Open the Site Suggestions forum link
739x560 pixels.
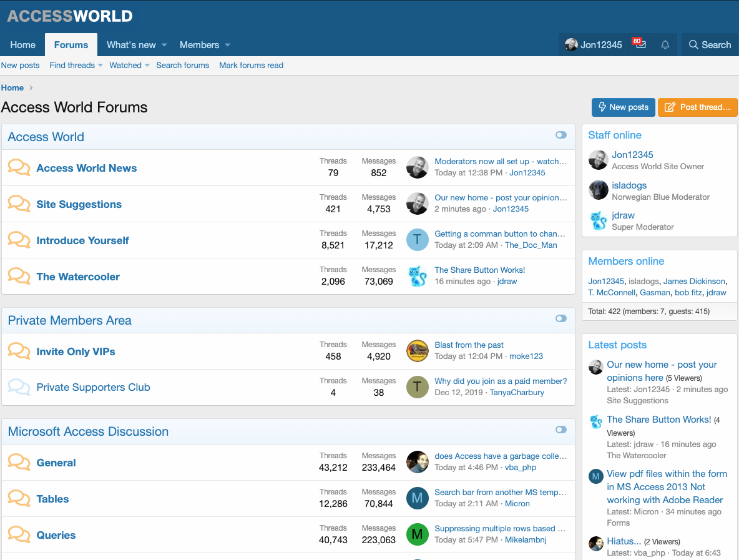tap(79, 204)
